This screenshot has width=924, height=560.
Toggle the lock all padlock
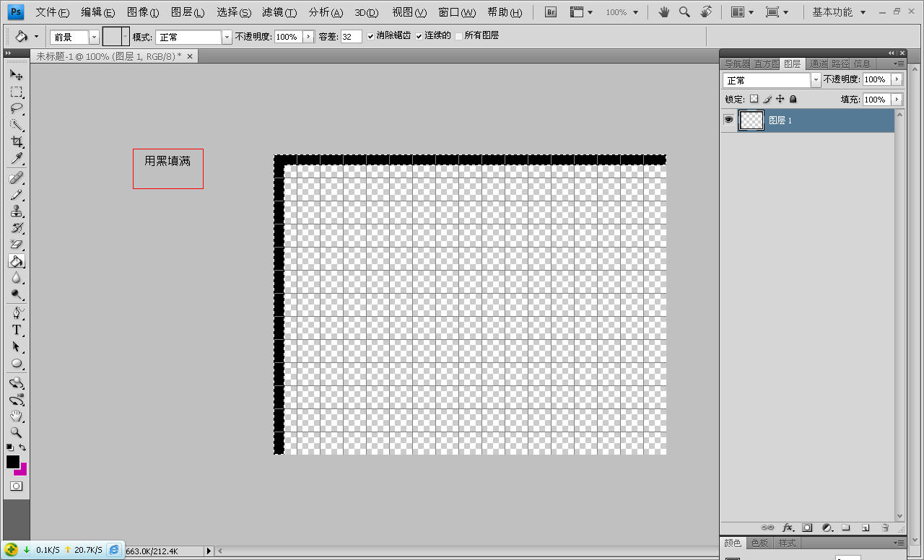(793, 99)
